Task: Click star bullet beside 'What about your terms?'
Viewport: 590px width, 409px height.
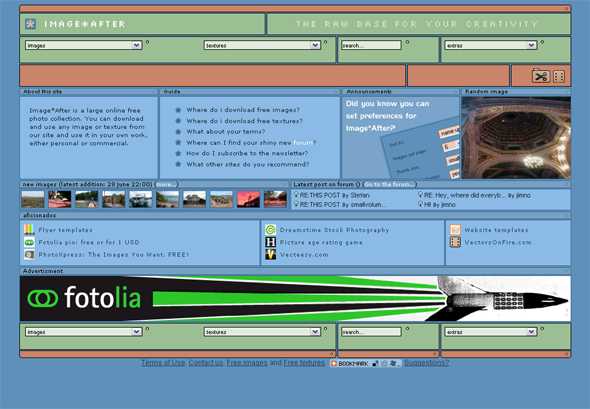Action: (178, 132)
